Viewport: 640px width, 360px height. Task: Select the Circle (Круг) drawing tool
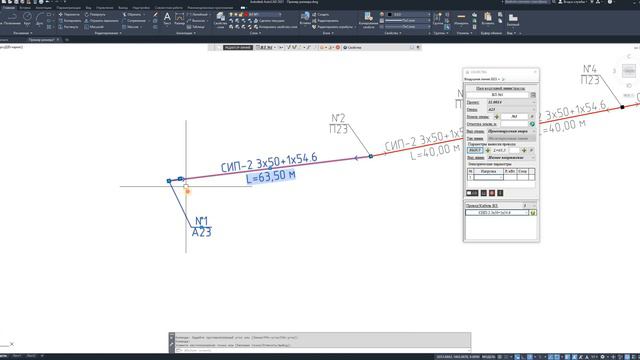click(27, 19)
